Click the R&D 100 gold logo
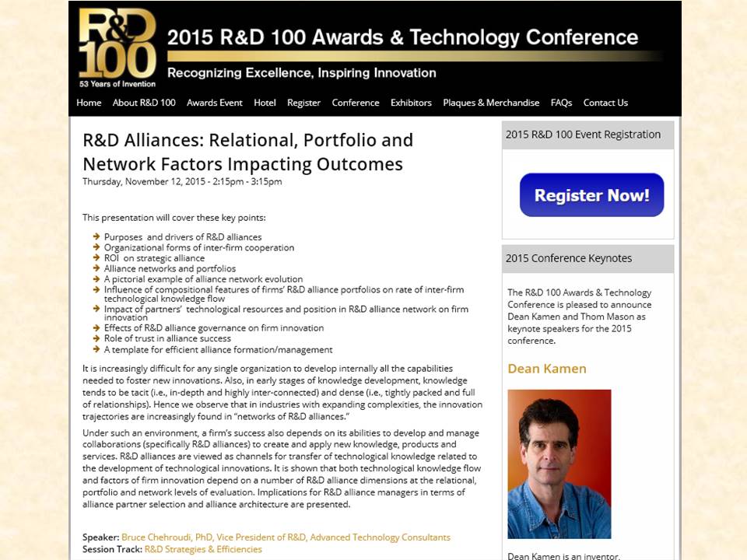Viewport: 747px width, 560px height. [x=117, y=48]
